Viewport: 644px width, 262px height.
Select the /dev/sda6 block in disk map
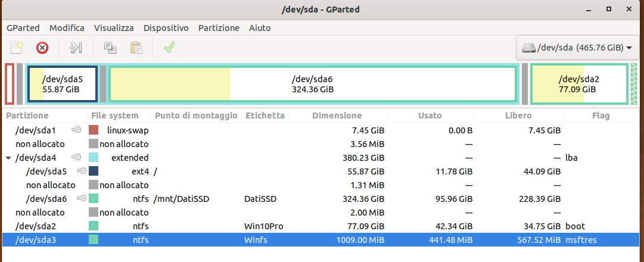click(x=312, y=84)
